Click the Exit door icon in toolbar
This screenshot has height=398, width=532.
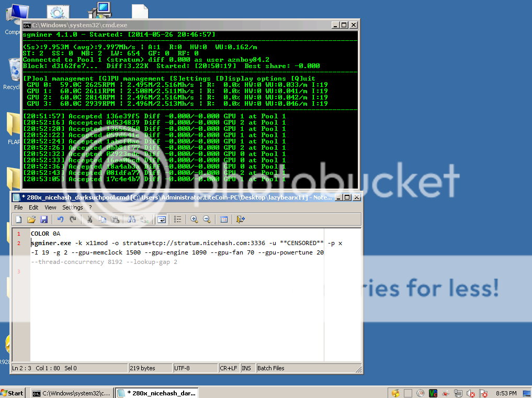click(241, 219)
